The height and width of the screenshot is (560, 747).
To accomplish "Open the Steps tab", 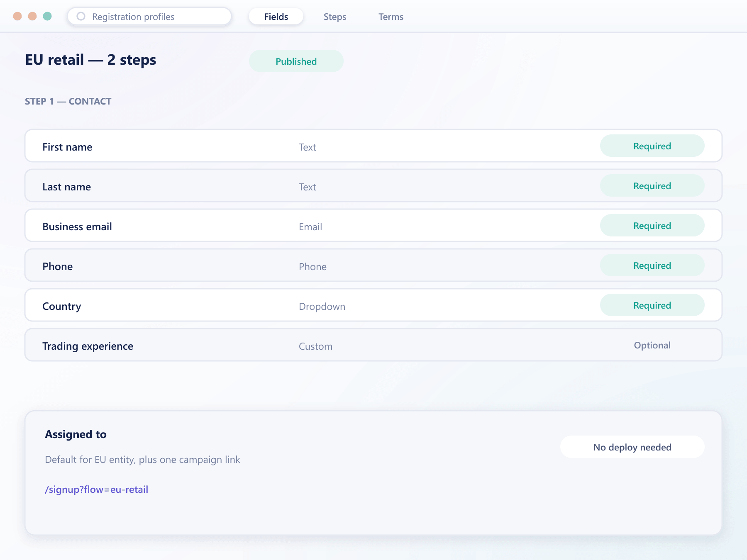I will pyautogui.click(x=335, y=17).
